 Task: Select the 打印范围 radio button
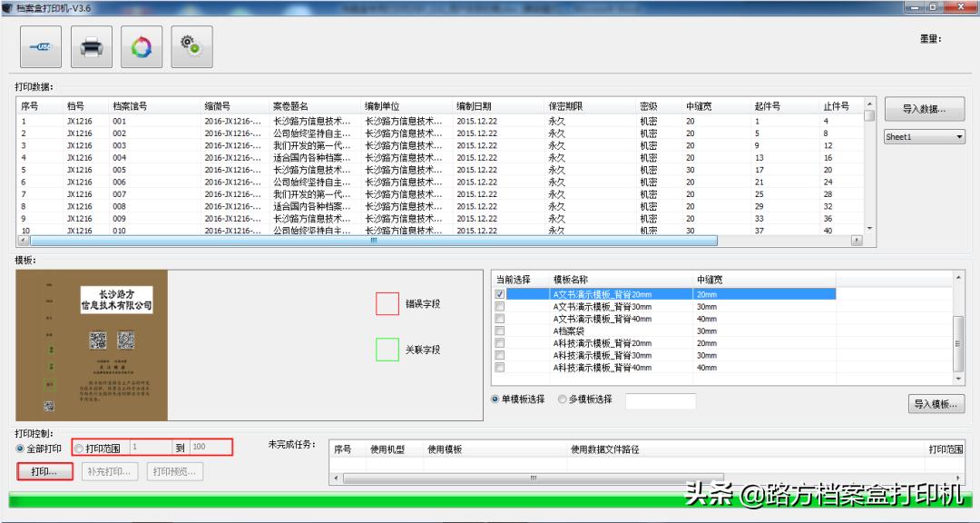pos(79,449)
